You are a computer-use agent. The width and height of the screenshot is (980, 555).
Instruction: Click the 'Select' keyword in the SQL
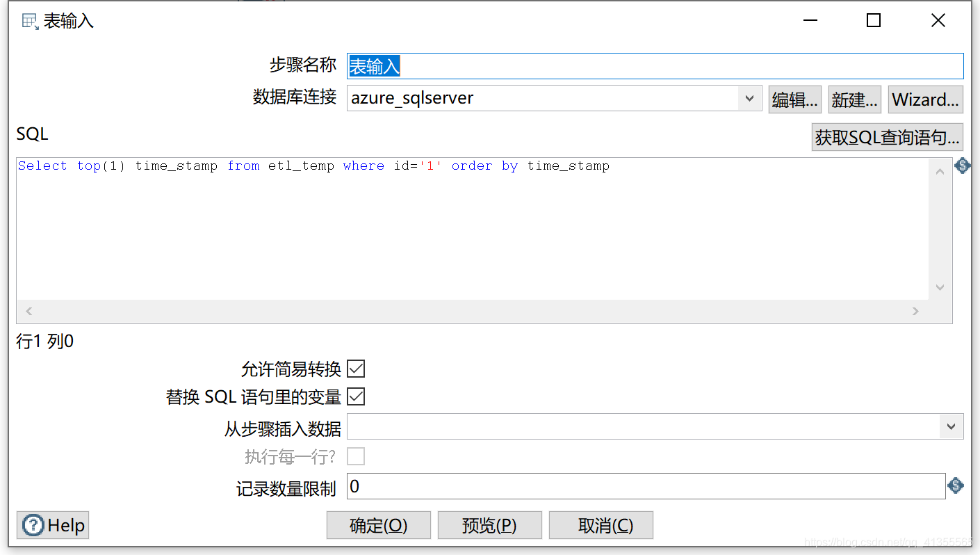click(42, 166)
